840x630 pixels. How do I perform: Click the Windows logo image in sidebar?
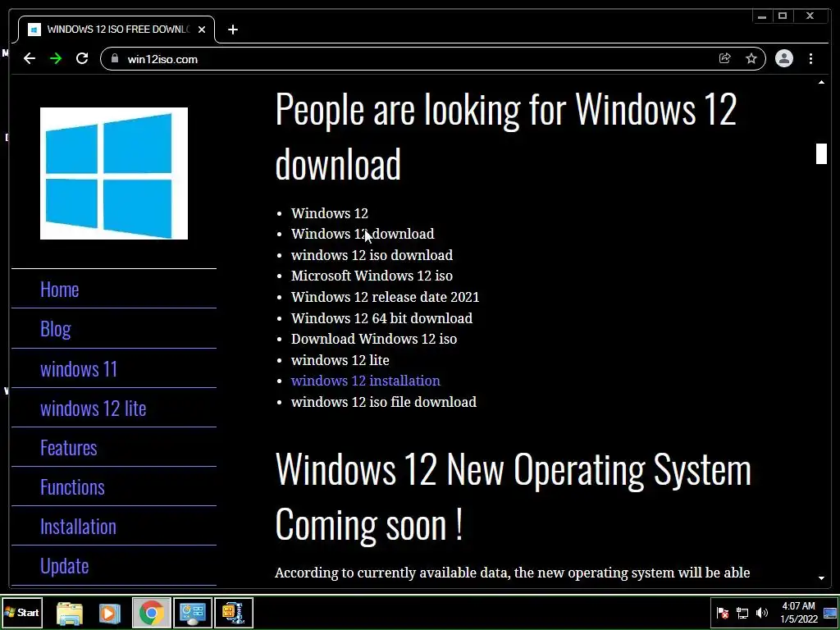coord(114,174)
